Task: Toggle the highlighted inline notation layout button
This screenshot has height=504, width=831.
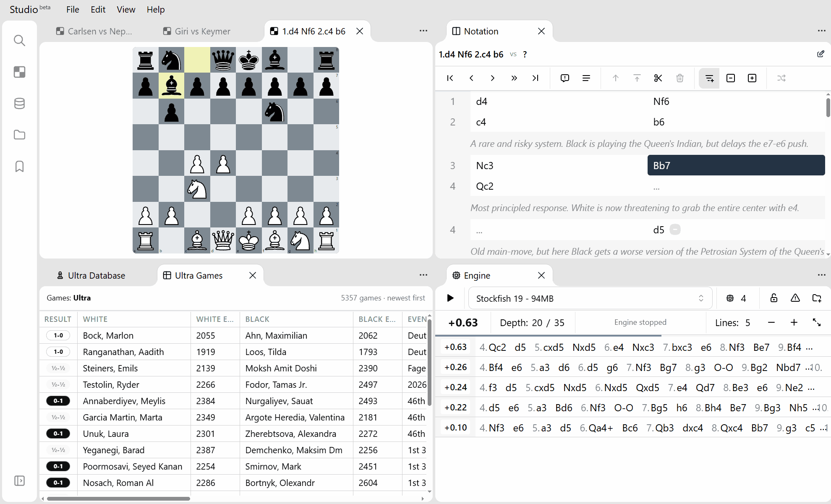Action: click(x=709, y=78)
